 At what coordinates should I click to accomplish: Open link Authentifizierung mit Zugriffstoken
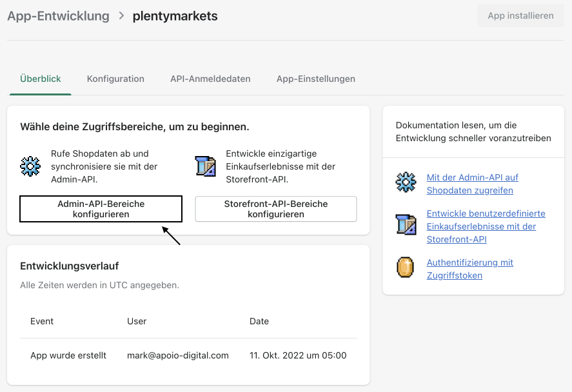(470, 269)
